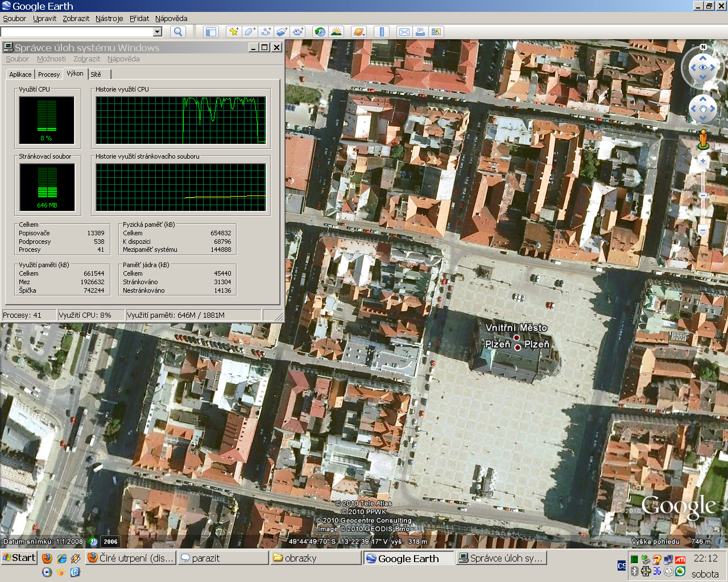Viewport: 728px width, 582px height.
Task: Open the search box dropdown arrow
Action: pyautogui.click(x=158, y=32)
